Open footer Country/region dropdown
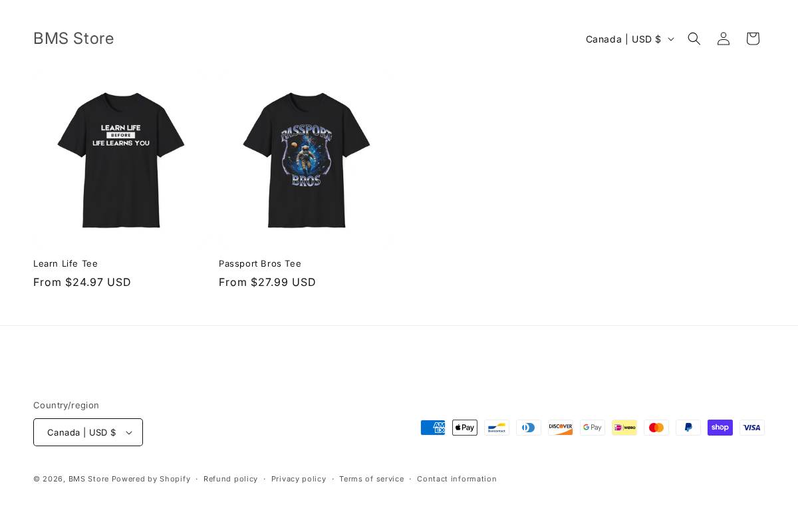Screen dimensions: 798x532 pos(88,432)
